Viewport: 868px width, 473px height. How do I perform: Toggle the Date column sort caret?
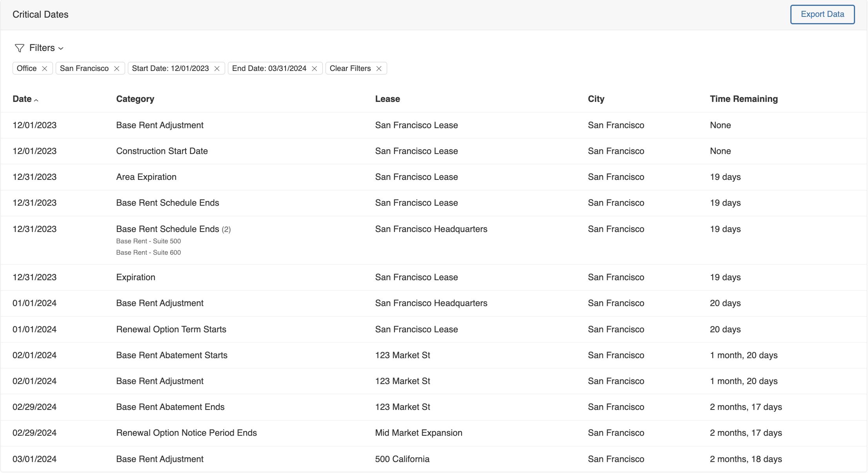click(x=37, y=100)
